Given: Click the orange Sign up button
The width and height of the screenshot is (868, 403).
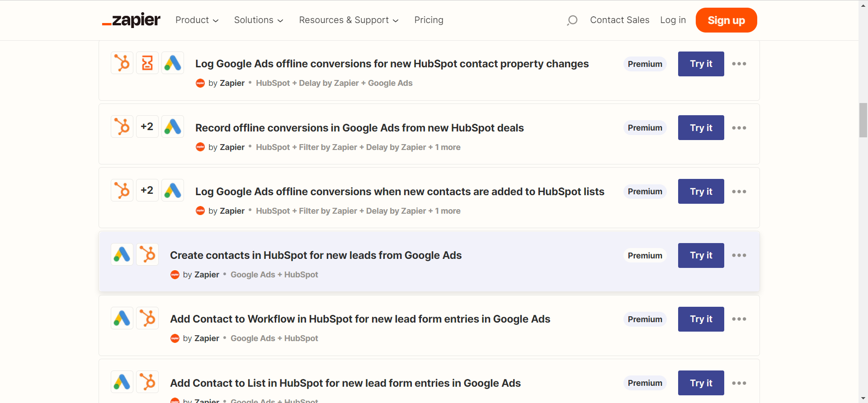Looking at the screenshot, I should pos(726,20).
